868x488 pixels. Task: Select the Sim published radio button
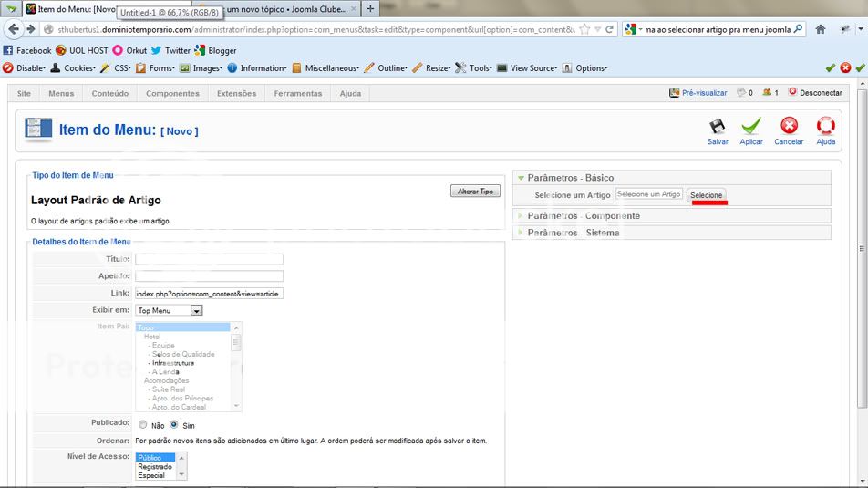click(174, 425)
